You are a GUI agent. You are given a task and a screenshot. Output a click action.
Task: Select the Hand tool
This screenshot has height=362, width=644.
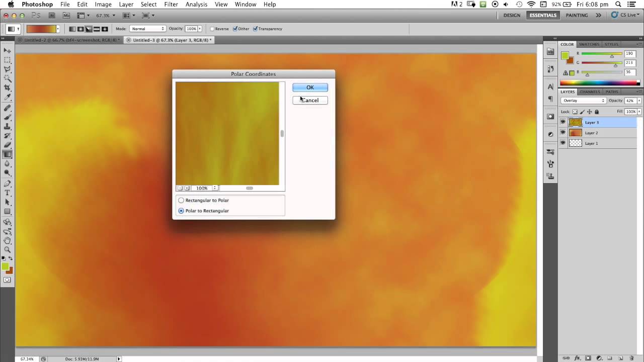point(8,240)
